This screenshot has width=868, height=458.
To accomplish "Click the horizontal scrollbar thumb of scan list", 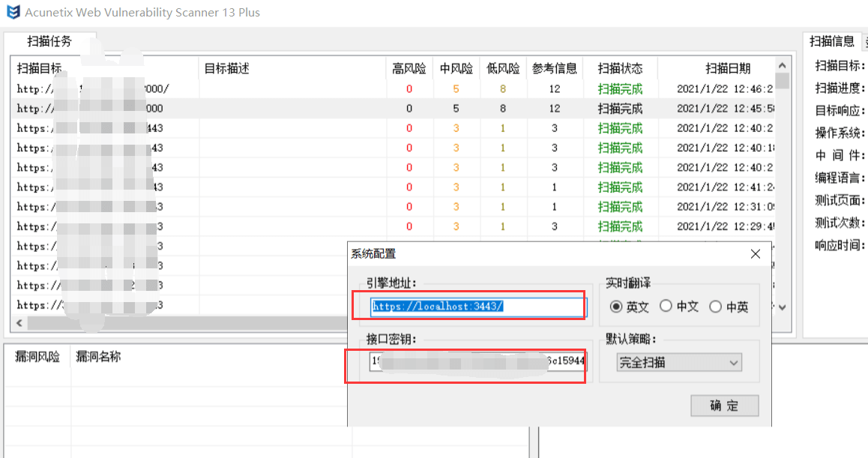I will 187,323.
